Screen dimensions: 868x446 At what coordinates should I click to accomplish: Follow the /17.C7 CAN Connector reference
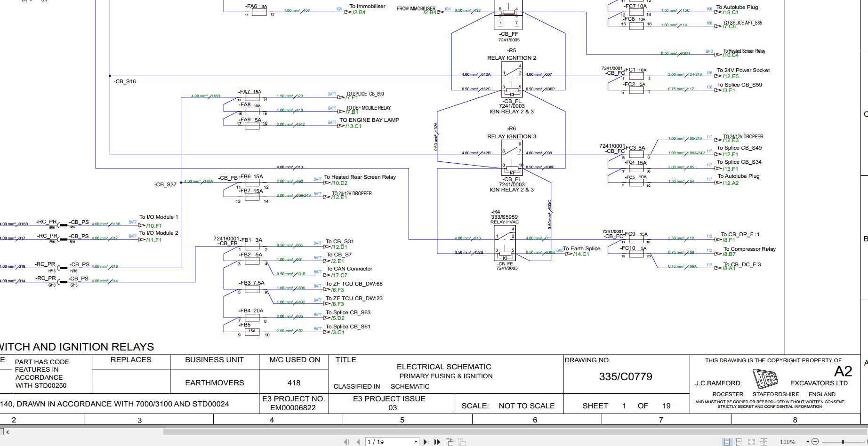[339, 275]
